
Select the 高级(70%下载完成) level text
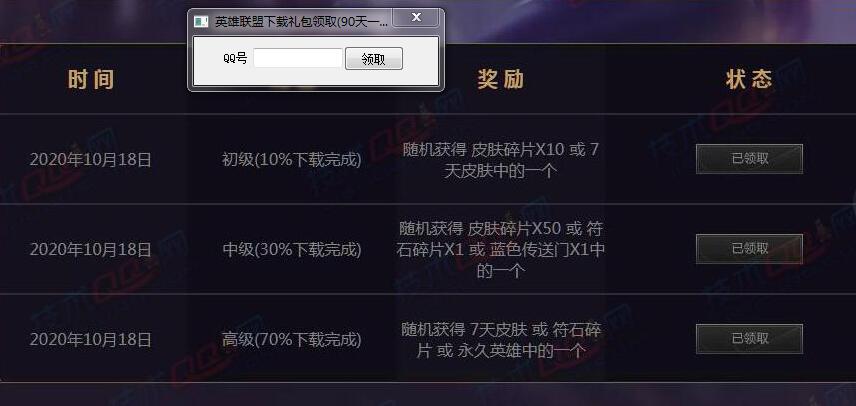point(292,339)
